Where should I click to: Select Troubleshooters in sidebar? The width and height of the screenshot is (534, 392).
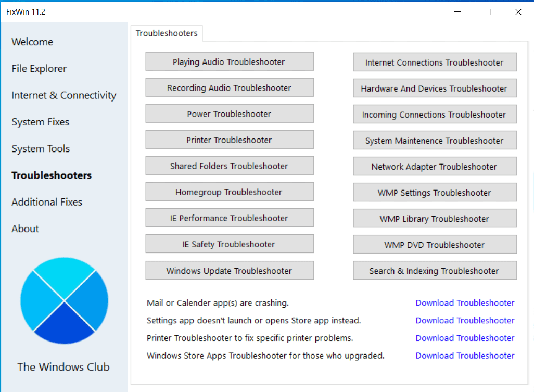(52, 175)
